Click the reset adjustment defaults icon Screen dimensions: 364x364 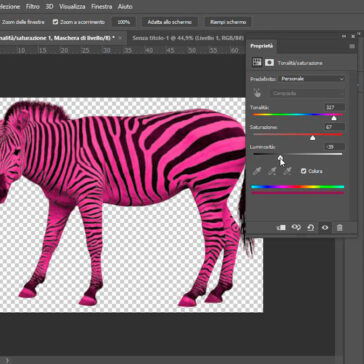pyautogui.click(x=311, y=228)
